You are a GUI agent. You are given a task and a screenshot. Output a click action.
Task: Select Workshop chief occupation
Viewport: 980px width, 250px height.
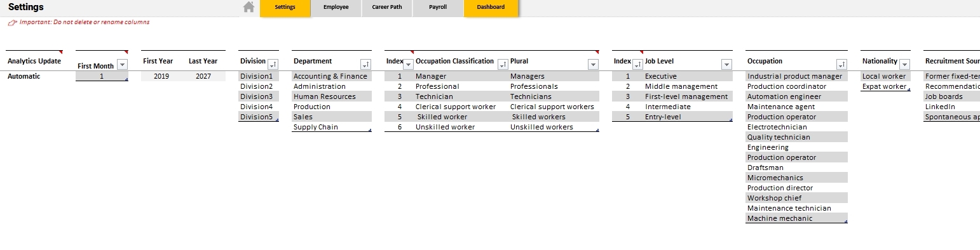796,198
